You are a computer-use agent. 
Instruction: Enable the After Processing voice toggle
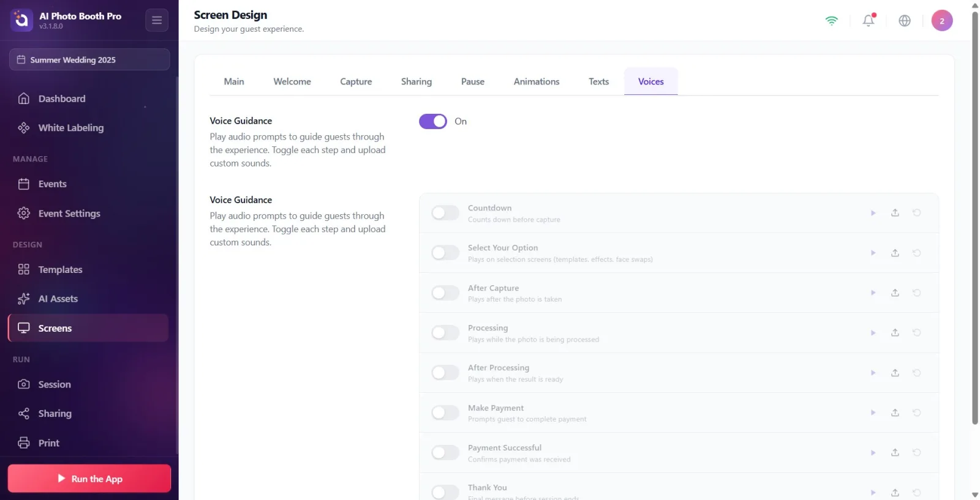[445, 373]
